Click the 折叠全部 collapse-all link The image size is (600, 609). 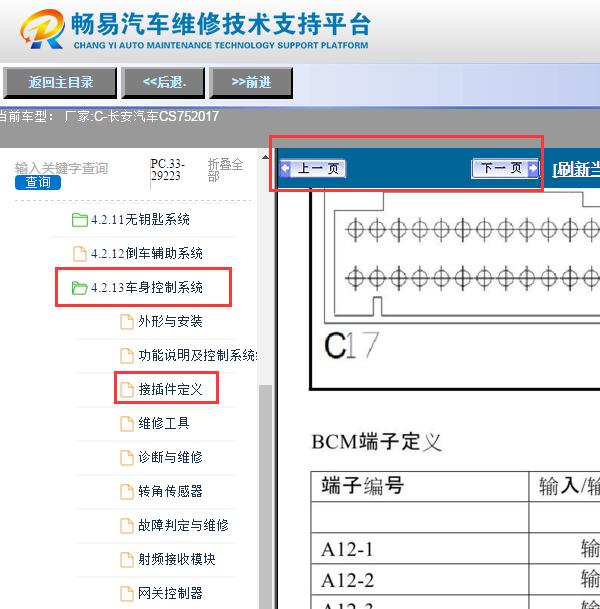click(225, 170)
